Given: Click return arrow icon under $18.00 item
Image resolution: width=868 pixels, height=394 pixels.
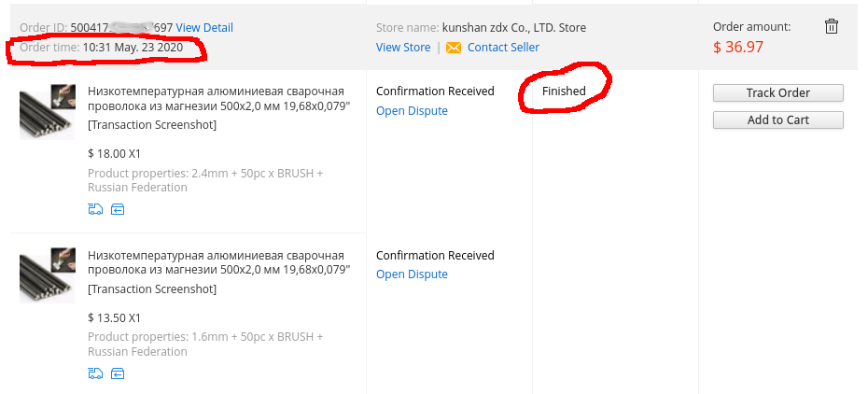Looking at the screenshot, I should pos(118,209).
